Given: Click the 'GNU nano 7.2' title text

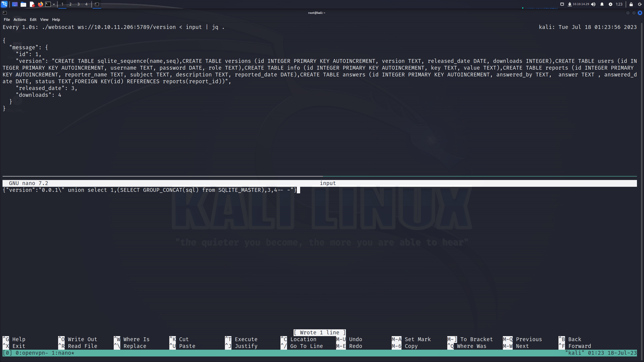Looking at the screenshot, I should coord(28,183).
